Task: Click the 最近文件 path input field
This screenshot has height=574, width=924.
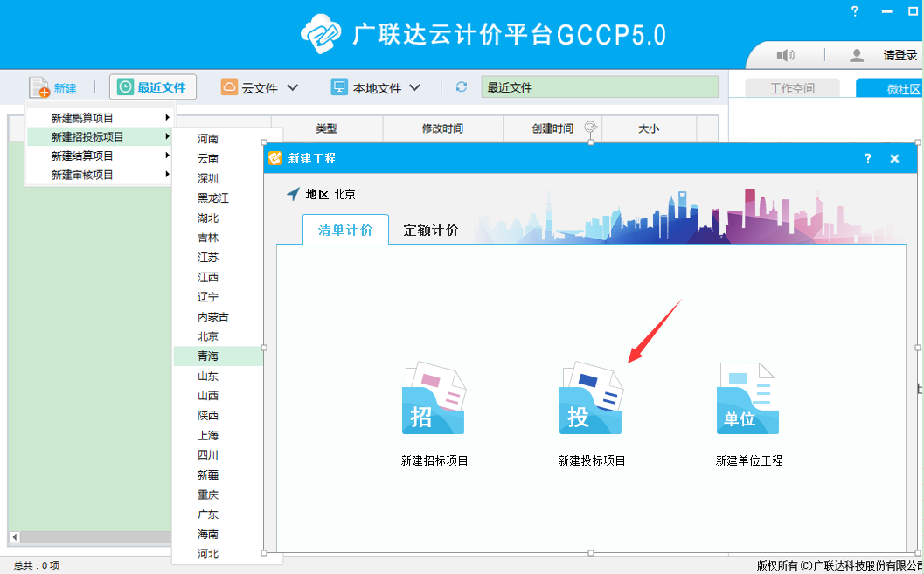Action: [600, 87]
